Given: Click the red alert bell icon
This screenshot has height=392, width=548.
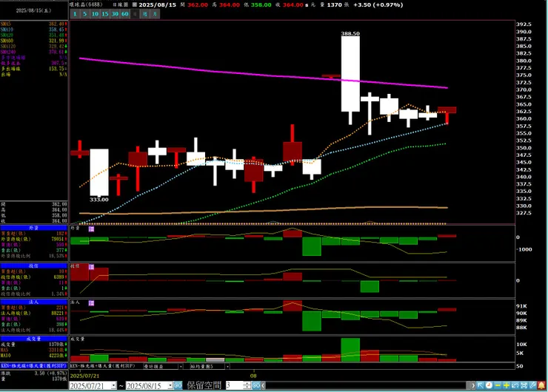Looking at the screenshot, I should click(541, 385).
